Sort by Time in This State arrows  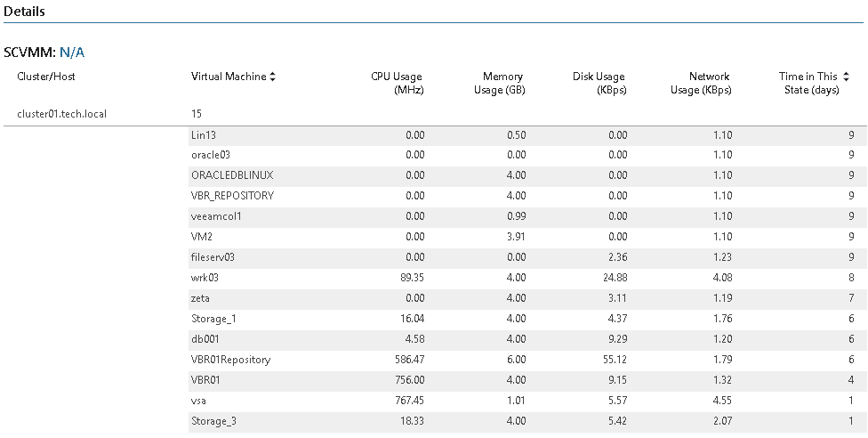pyautogui.click(x=846, y=77)
